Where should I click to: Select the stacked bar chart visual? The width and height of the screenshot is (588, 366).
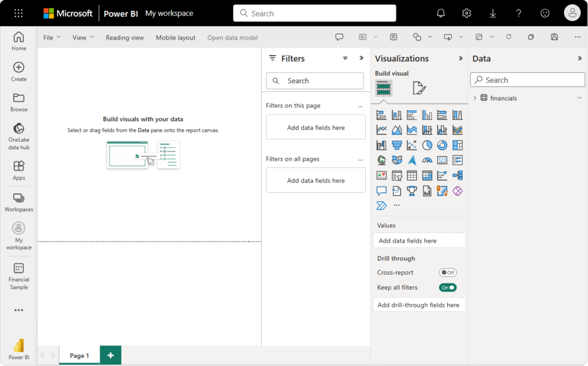[381, 115]
